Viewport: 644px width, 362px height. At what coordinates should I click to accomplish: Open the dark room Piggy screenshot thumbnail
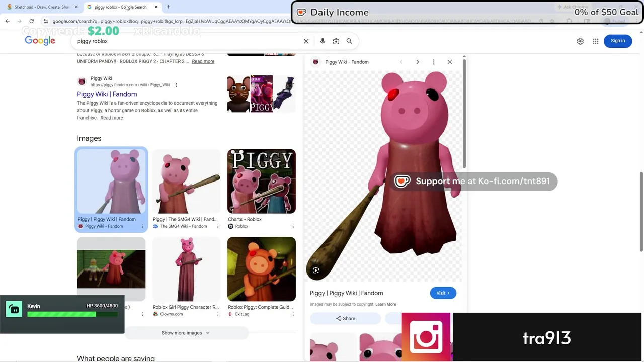click(111, 269)
